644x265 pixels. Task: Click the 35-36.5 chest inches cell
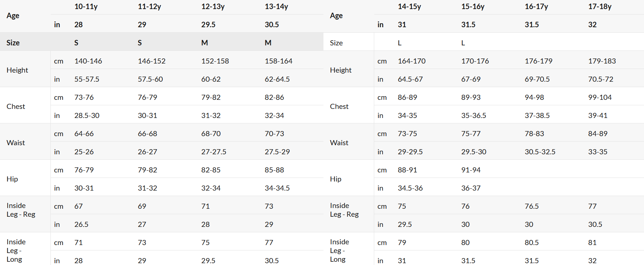coord(474,115)
